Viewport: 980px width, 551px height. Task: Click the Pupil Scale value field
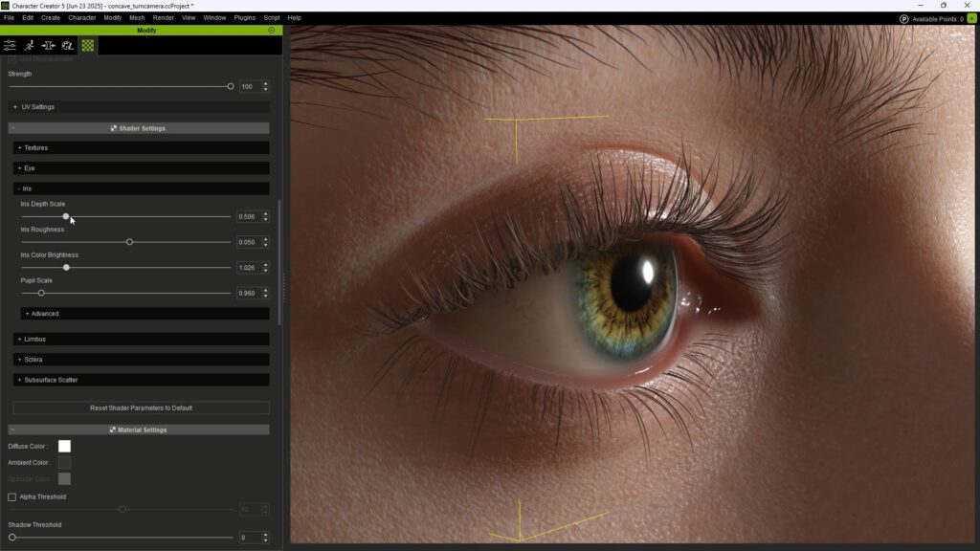(x=248, y=293)
